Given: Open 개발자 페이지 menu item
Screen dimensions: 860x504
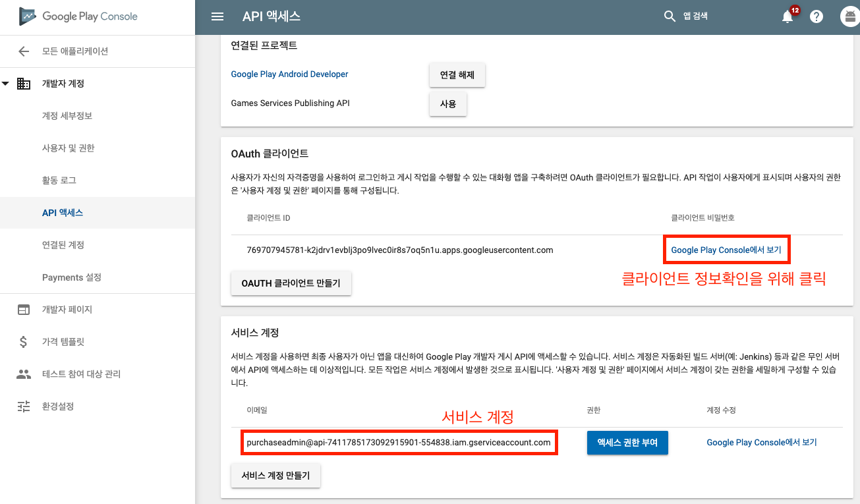Looking at the screenshot, I should 67,310.
